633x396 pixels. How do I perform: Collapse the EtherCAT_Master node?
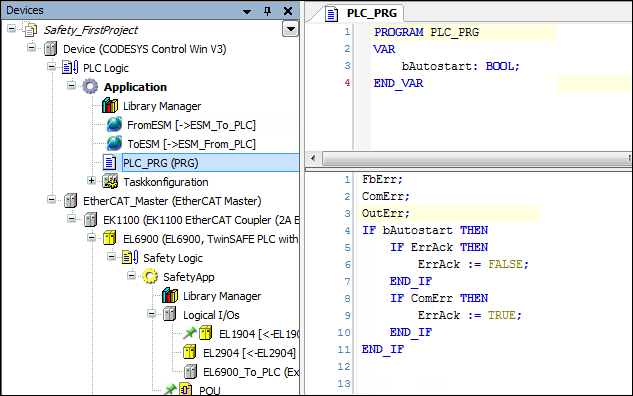click(51, 199)
